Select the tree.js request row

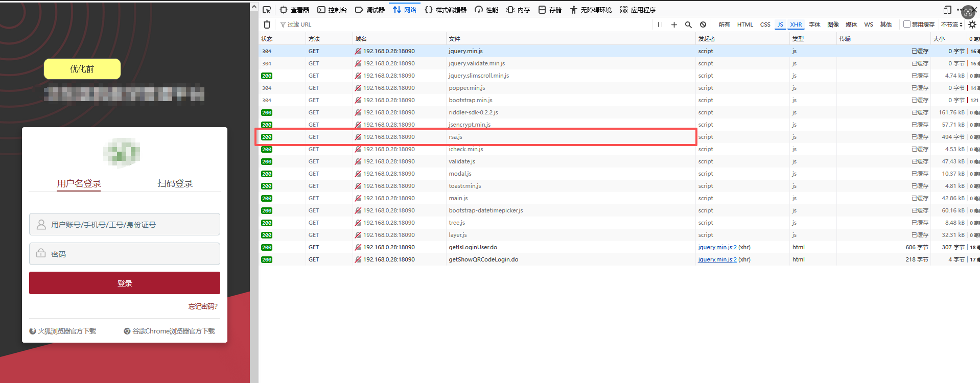pyautogui.click(x=619, y=223)
